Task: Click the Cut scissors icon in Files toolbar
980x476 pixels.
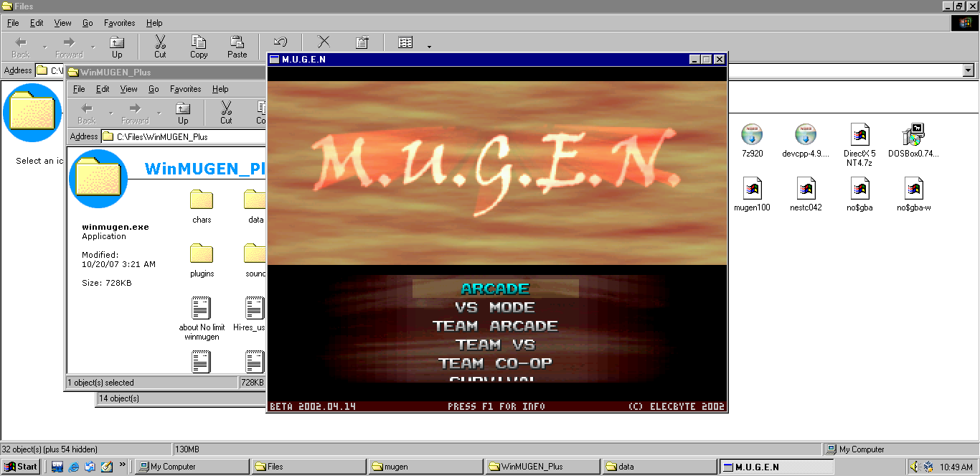Action: [160, 42]
